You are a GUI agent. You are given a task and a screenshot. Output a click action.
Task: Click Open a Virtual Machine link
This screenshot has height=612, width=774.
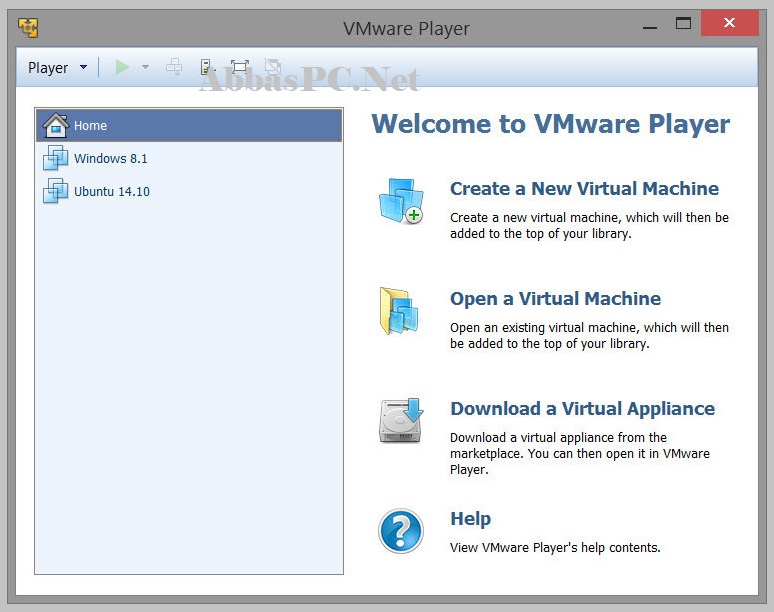pos(555,299)
